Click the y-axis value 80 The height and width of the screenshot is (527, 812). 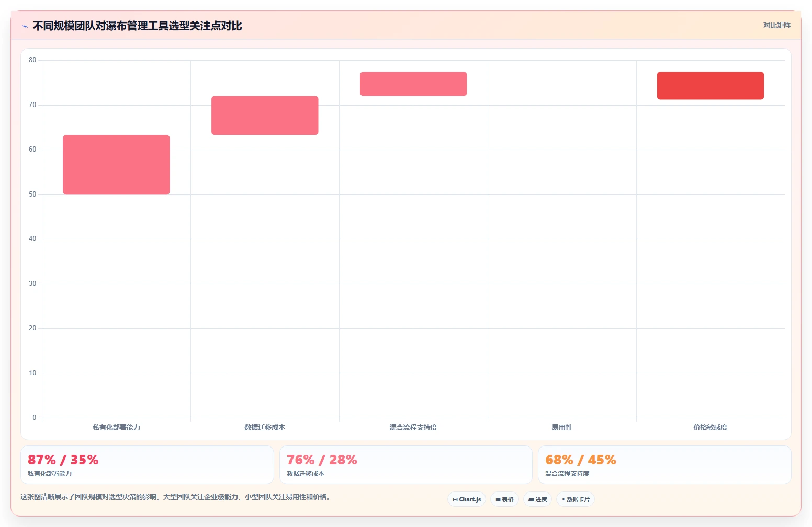point(32,60)
